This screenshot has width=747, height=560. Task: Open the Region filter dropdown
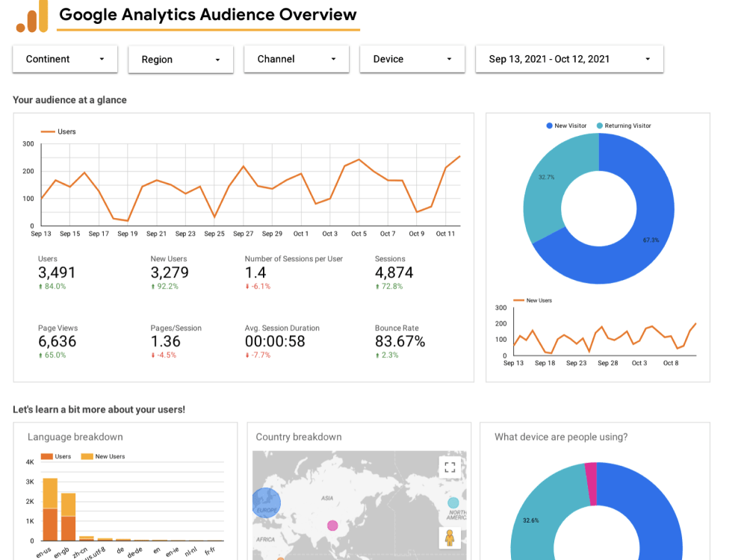pyautogui.click(x=181, y=60)
